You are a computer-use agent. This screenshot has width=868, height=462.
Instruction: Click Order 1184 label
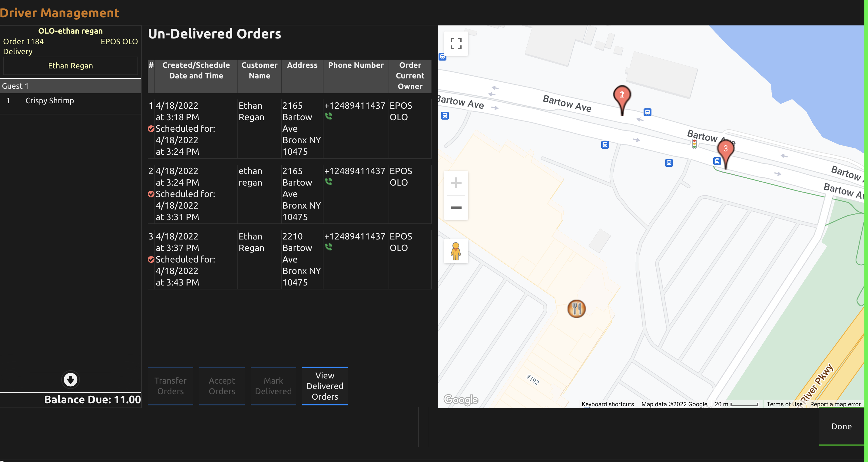(23, 41)
